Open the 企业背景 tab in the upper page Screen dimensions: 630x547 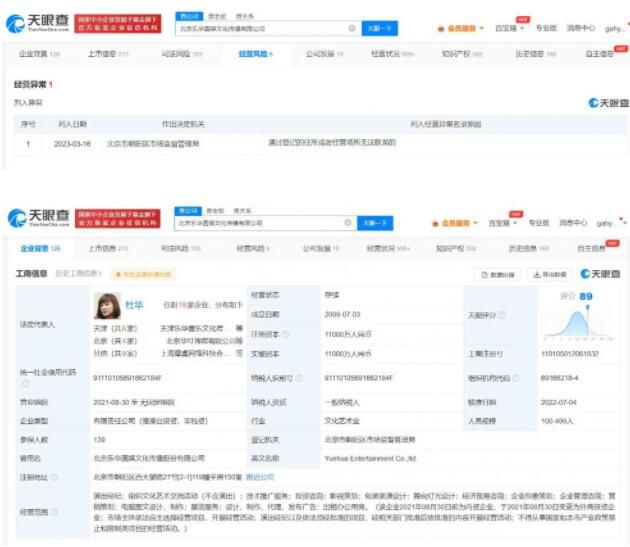click(39, 54)
